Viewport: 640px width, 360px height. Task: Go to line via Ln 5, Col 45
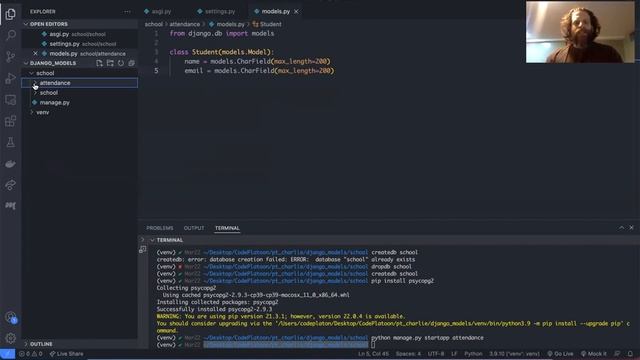click(373, 354)
